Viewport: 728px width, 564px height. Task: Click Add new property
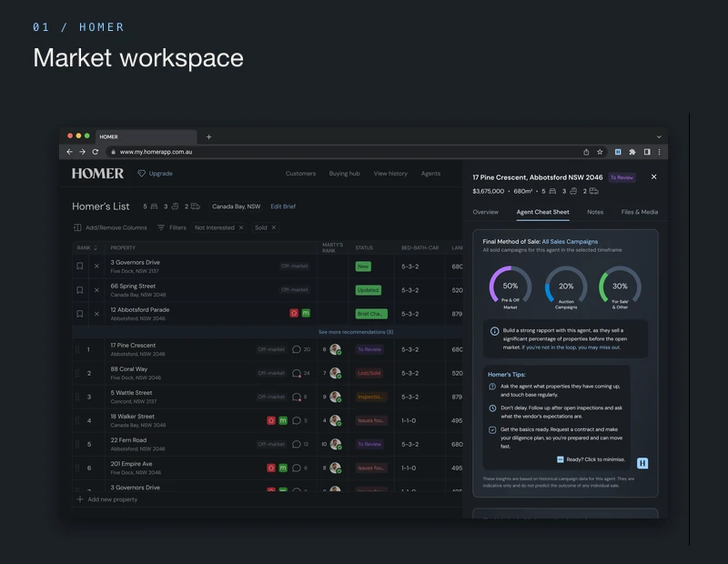[x=107, y=499]
